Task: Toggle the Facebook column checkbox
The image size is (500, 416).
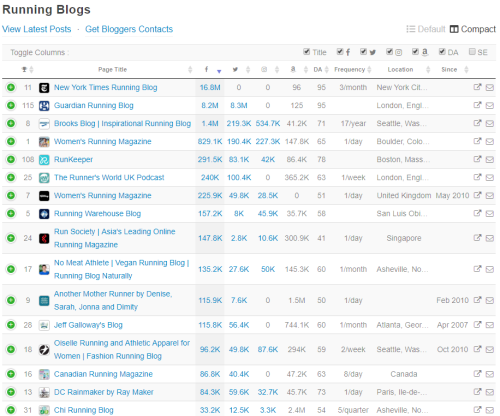Action: 340,51
